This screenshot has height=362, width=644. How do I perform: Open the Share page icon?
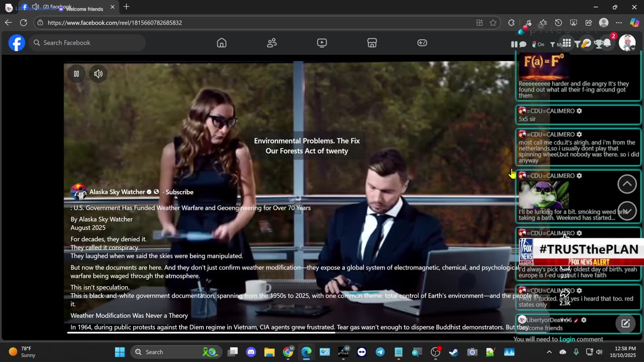pyautogui.click(x=589, y=23)
